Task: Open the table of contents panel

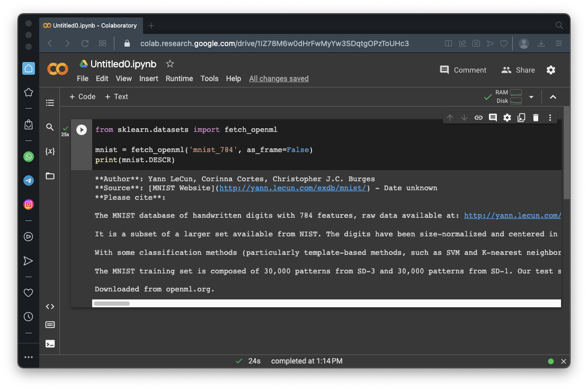Action: 50,103
